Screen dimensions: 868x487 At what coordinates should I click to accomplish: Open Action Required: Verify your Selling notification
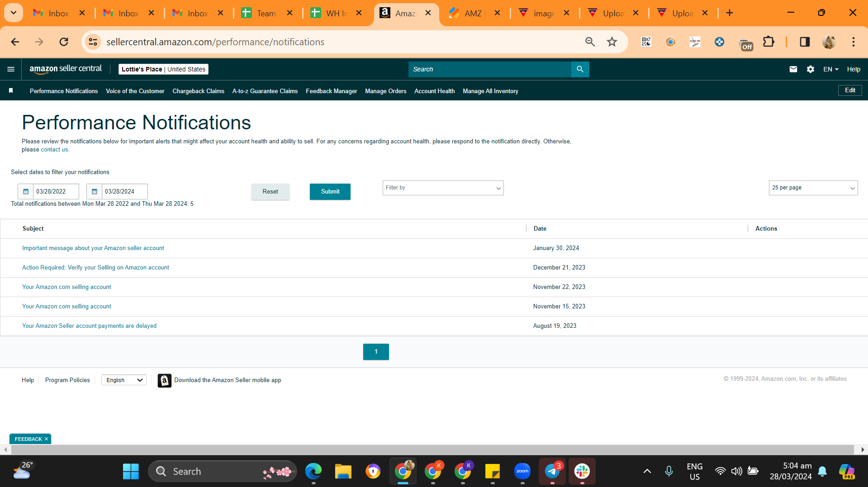tap(95, 268)
